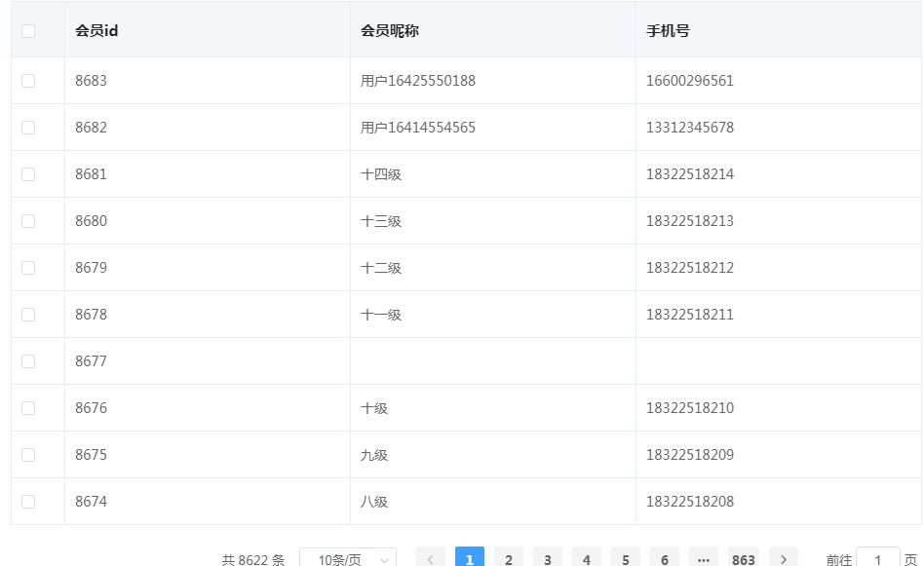This screenshot has width=924, height=566.
Task: Check the checkbox for member 8683
Action: [x=28, y=80]
